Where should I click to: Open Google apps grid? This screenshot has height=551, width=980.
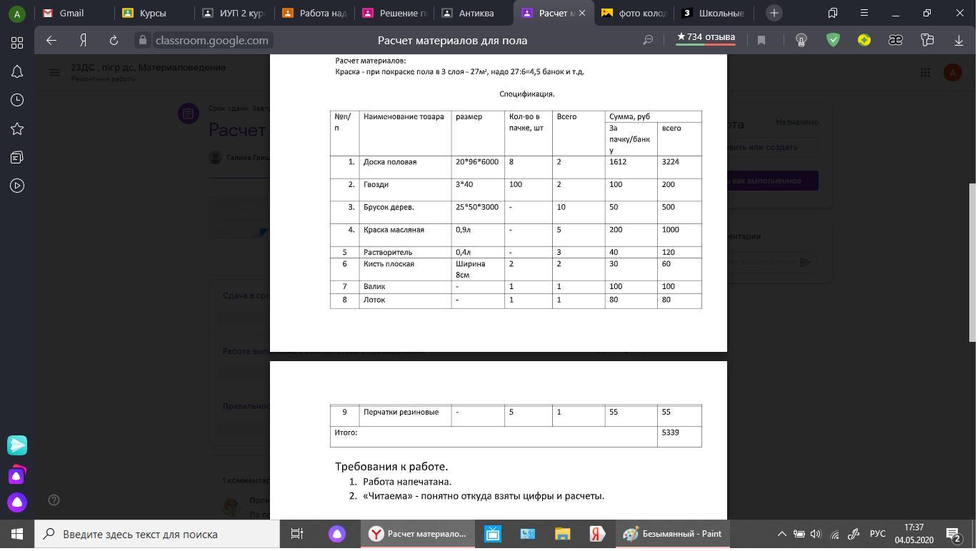click(925, 72)
